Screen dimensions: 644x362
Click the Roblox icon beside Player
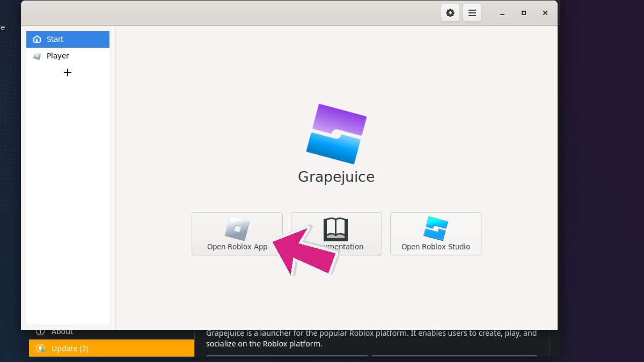(37, 56)
